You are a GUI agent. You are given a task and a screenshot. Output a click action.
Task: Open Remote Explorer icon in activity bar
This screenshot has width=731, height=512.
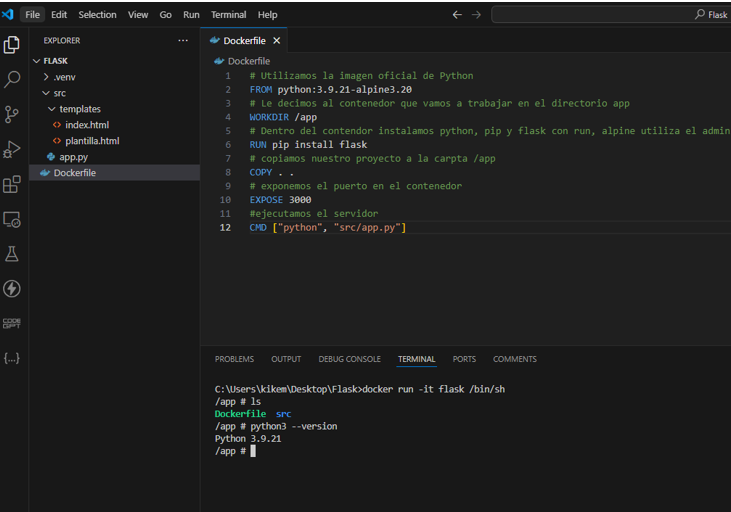pos(12,219)
